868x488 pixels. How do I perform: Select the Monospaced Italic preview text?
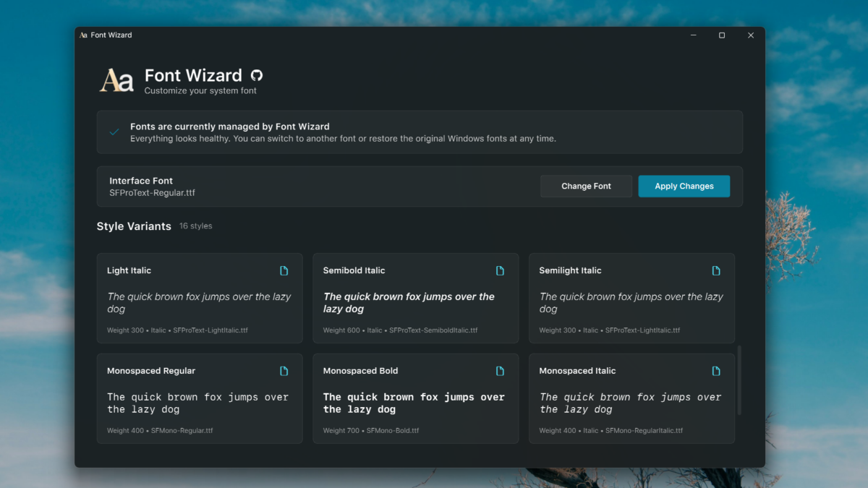pyautogui.click(x=631, y=403)
